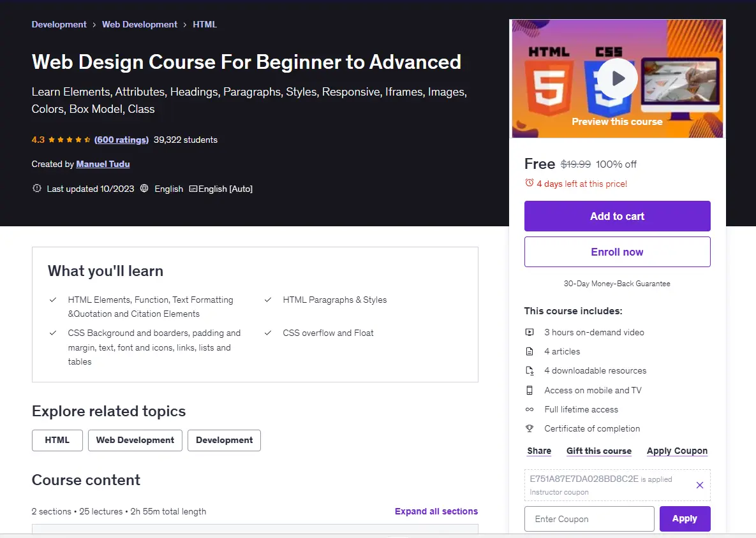Click the alarm clock icon beside days left
The image size is (756, 538).
(x=529, y=183)
